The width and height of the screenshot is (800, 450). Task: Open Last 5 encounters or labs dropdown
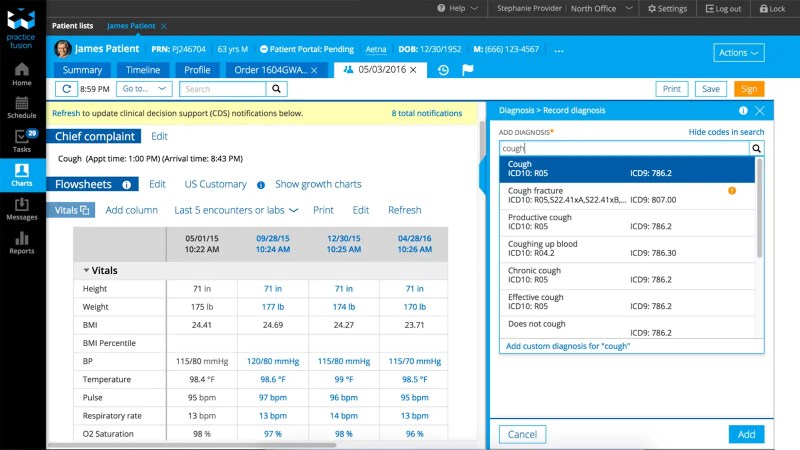(236, 210)
